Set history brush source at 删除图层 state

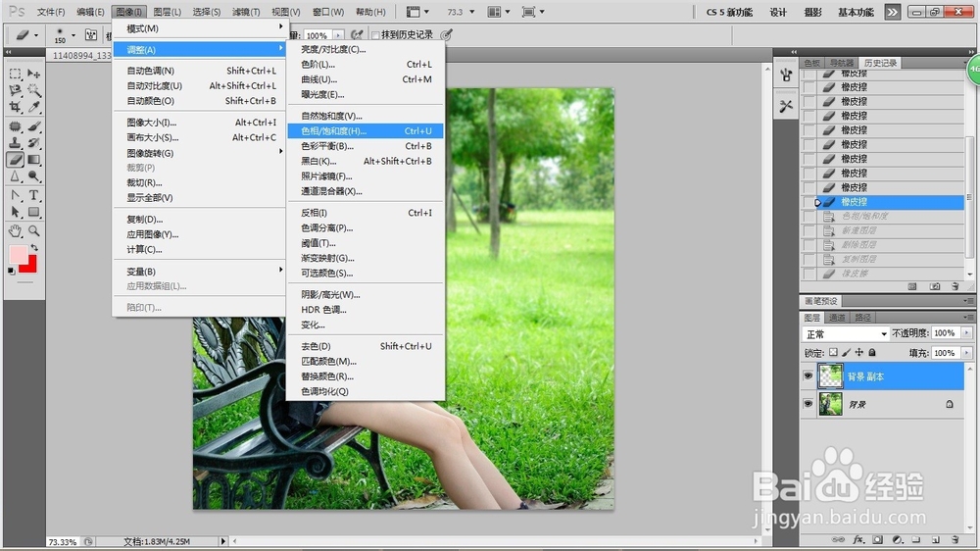pyautogui.click(x=809, y=245)
